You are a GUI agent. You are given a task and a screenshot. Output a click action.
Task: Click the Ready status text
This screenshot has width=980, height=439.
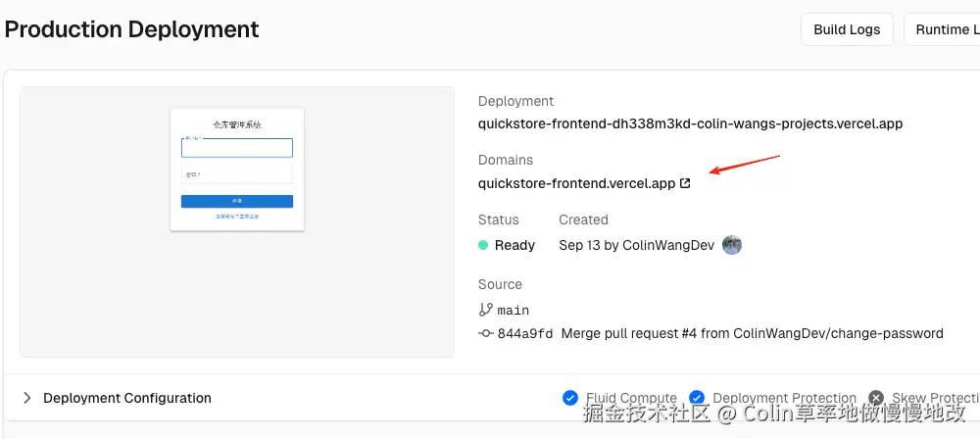pyautogui.click(x=515, y=246)
